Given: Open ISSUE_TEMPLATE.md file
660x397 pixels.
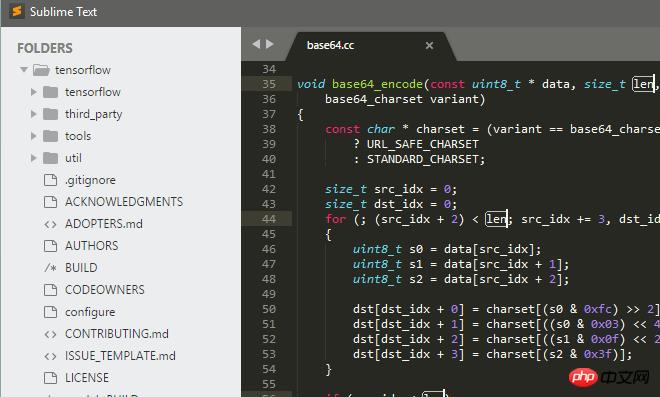Looking at the screenshot, I should (x=120, y=356).
